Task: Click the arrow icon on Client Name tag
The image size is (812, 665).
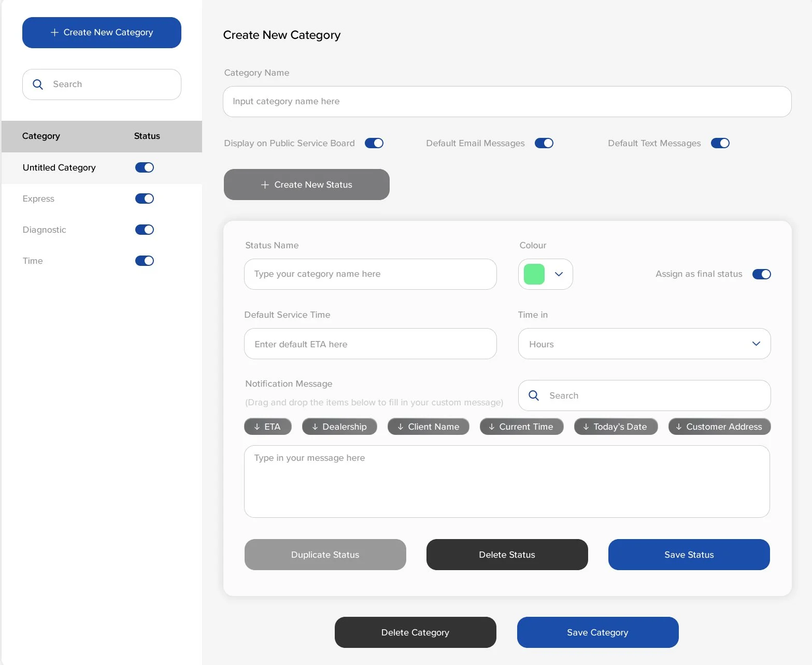Action: tap(401, 427)
